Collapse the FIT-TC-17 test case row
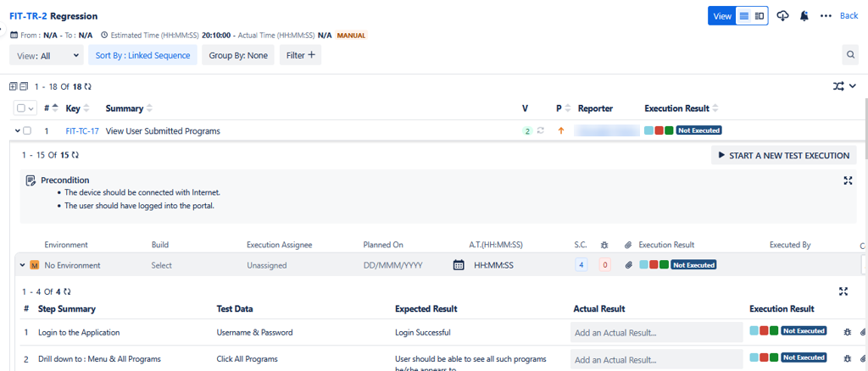The width and height of the screenshot is (868, 371). pyautogui.click(x=17, y=131)
